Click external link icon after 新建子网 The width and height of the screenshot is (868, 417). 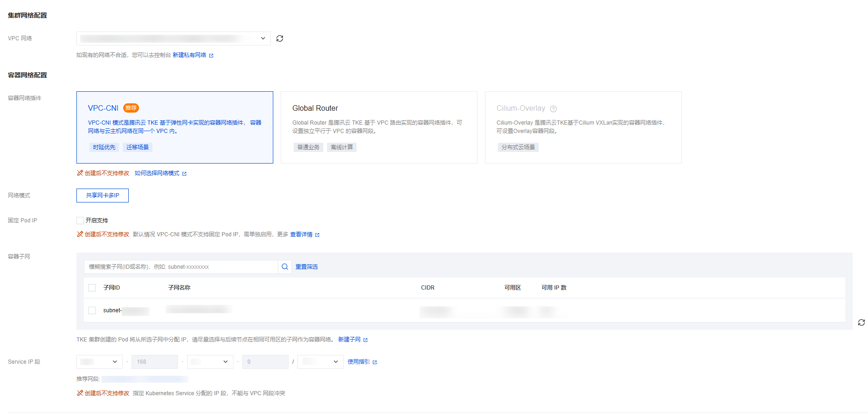365,340
